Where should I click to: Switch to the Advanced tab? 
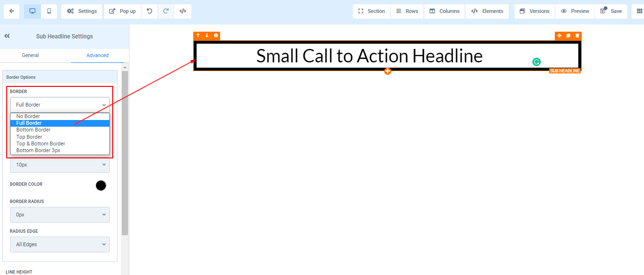click(97, 55)
